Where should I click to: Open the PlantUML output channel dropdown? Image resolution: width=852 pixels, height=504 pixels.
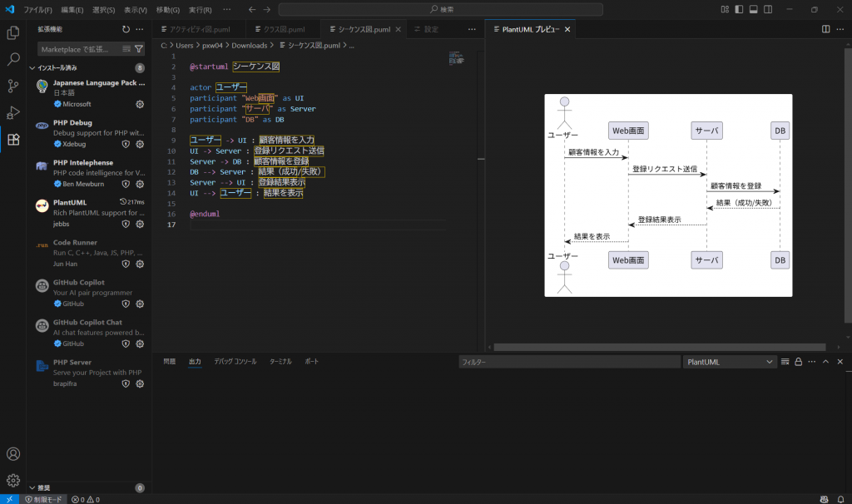(729, 362)
